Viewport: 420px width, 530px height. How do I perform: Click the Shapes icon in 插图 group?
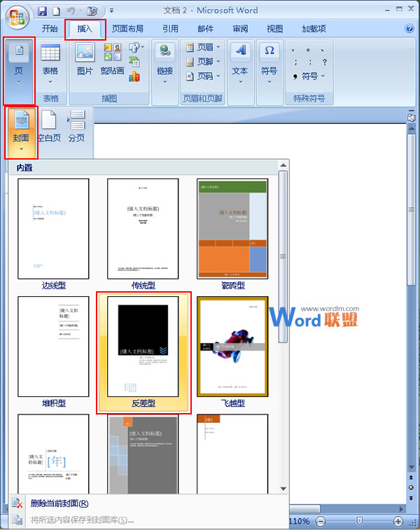coord(136,48)
